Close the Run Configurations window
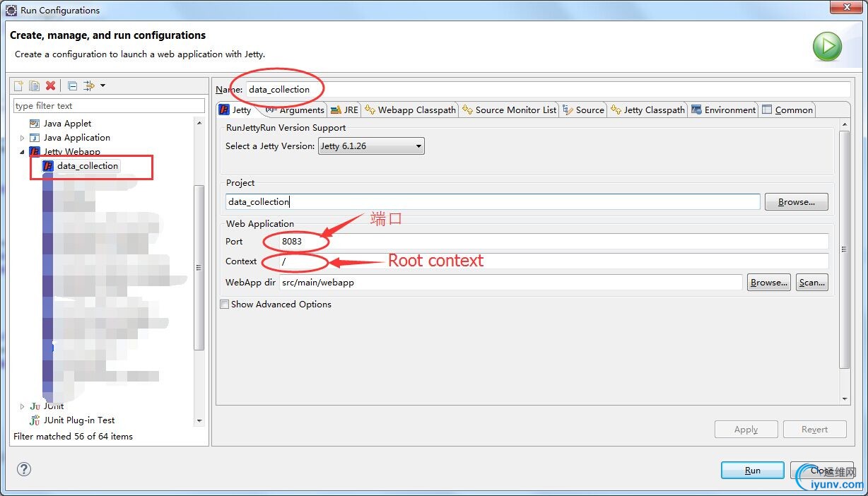Screen dimensions: 868x496 click(845, 8)
